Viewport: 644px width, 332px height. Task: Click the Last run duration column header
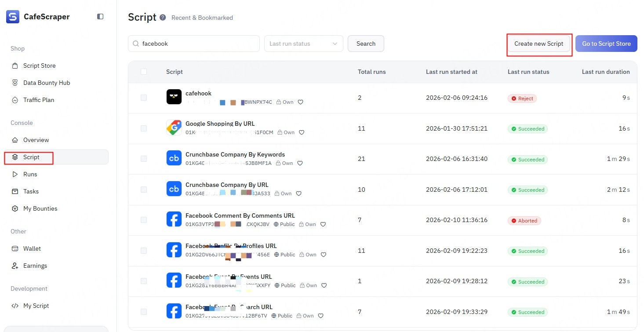pos(606,72)
